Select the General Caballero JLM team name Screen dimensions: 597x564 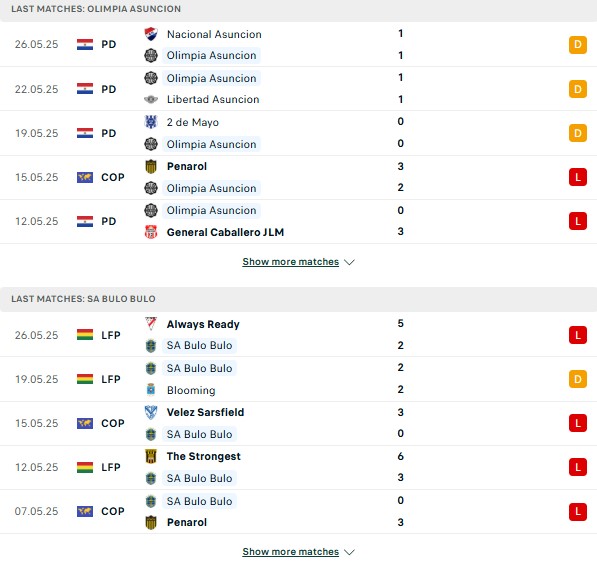(225, 232)
